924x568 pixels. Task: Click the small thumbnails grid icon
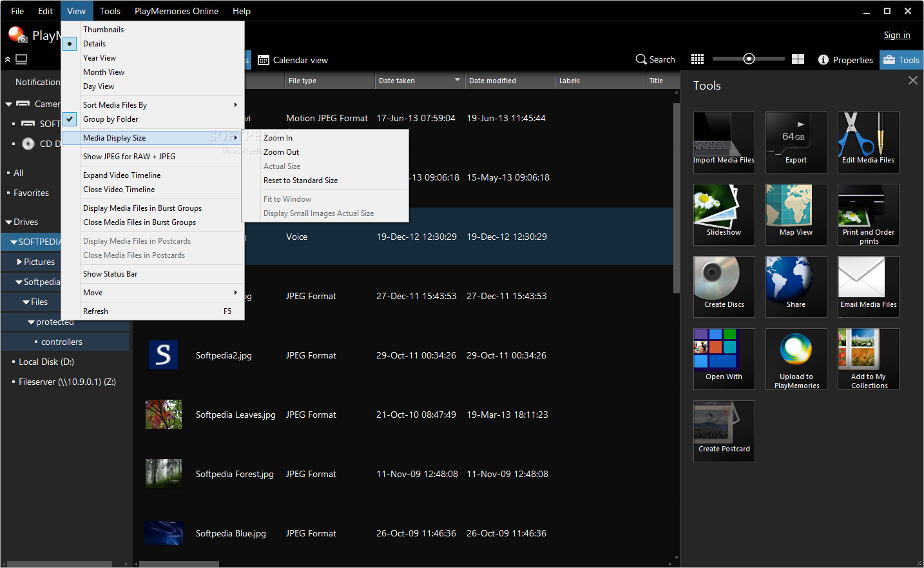pos(697,59)
